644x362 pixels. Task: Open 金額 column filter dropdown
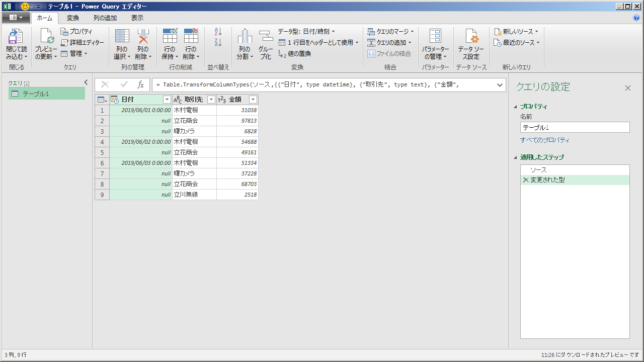[253, 100]
